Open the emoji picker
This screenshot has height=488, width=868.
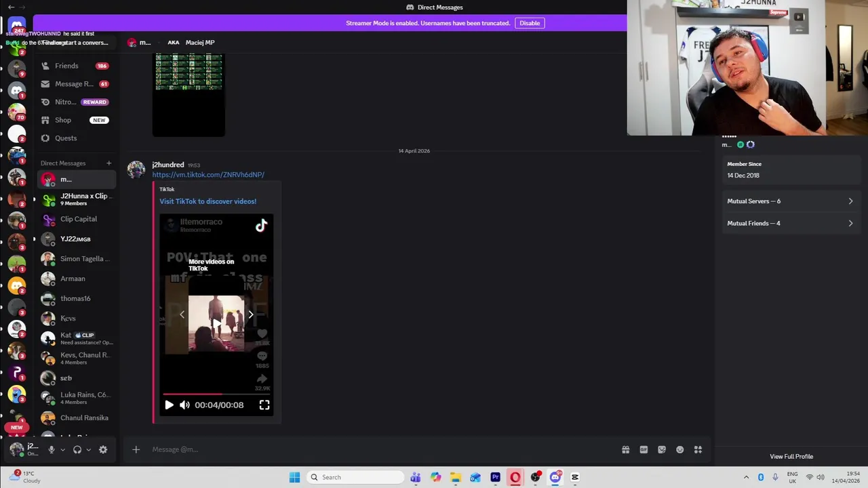click(679, 449)
